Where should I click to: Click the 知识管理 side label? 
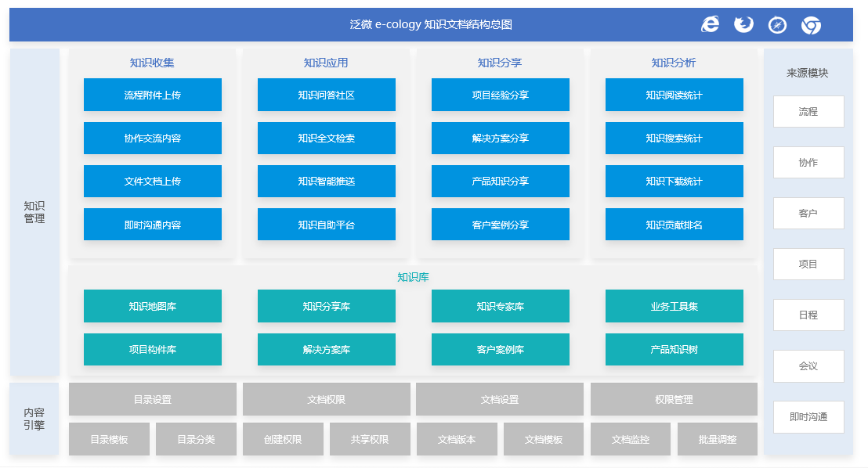tap(34, 212)
